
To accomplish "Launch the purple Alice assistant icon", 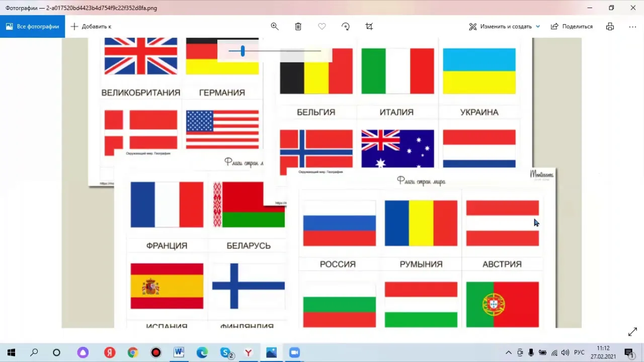I will pos(83,353).
